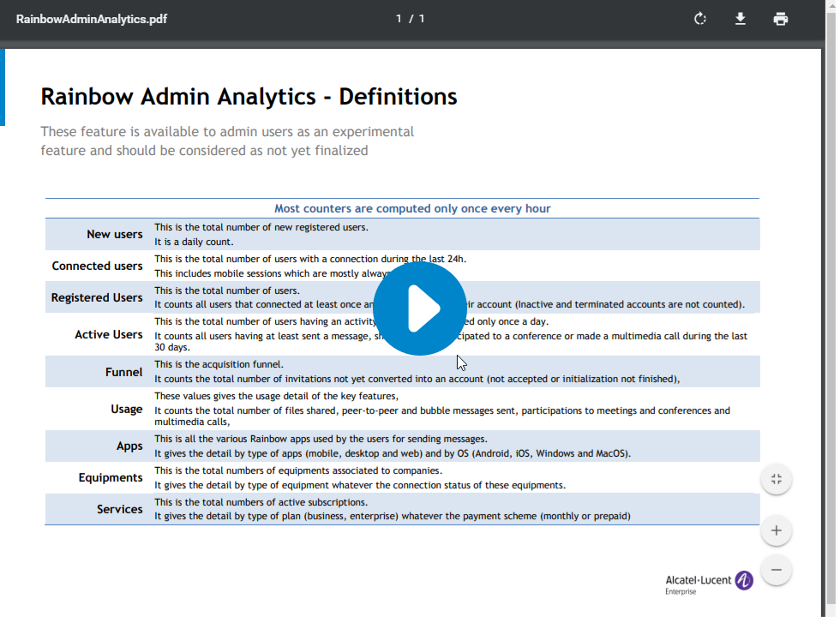The width and height of the screenshot is (840, 617).
Task: Click the hourly counters table header text
Action: coord(412,209)
